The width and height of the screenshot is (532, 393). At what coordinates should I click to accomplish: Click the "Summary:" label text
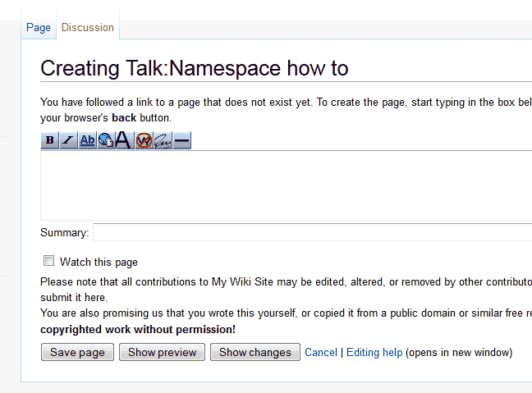point(64,233)
